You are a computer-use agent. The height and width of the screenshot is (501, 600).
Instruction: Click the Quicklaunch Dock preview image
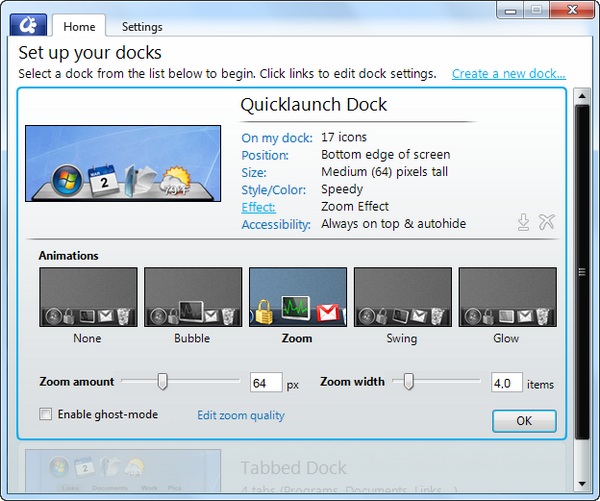[123, 163]
